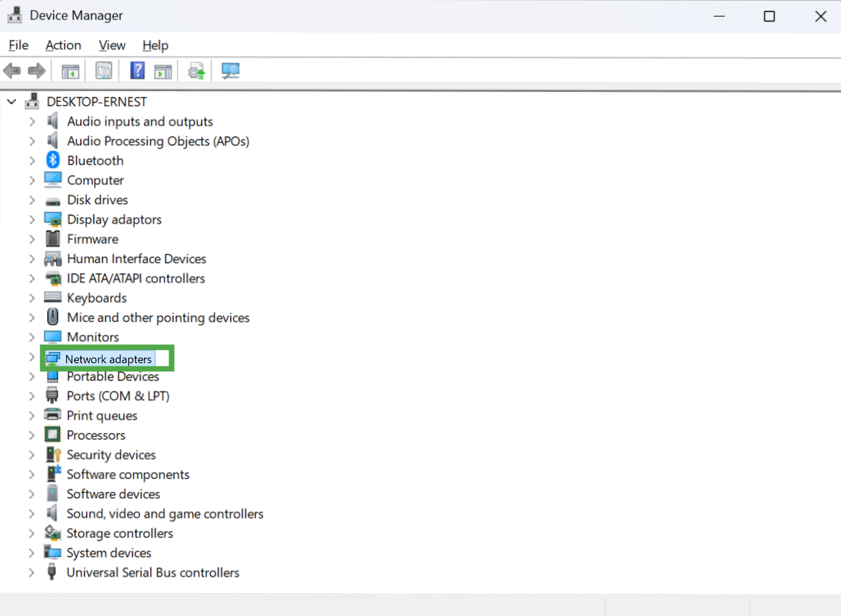Select the Keyboards label

(x=97, y=298)
